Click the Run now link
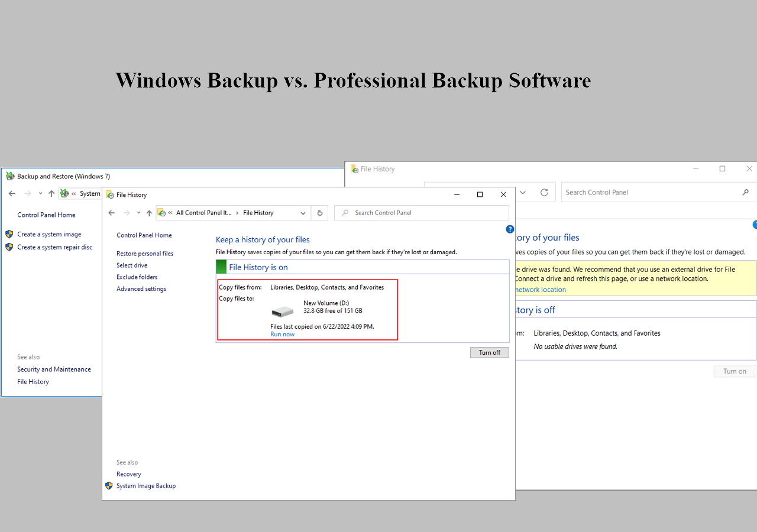The image size is (757, 532). tap(282, 335)
